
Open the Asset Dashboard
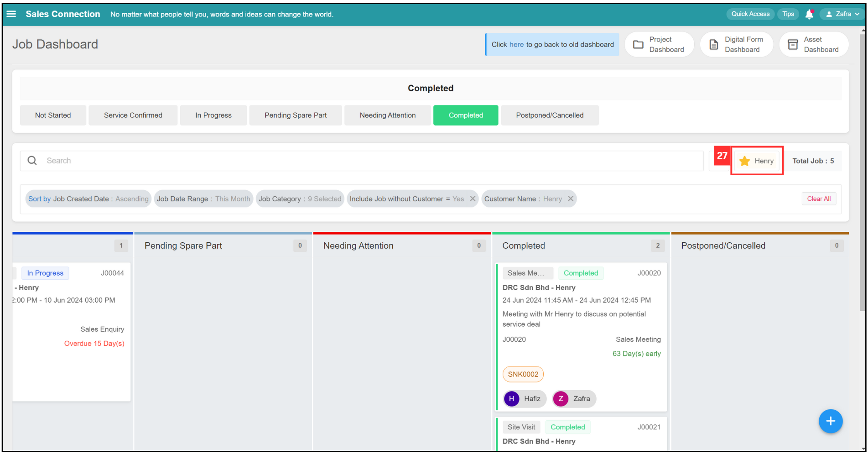coord(814,45)
